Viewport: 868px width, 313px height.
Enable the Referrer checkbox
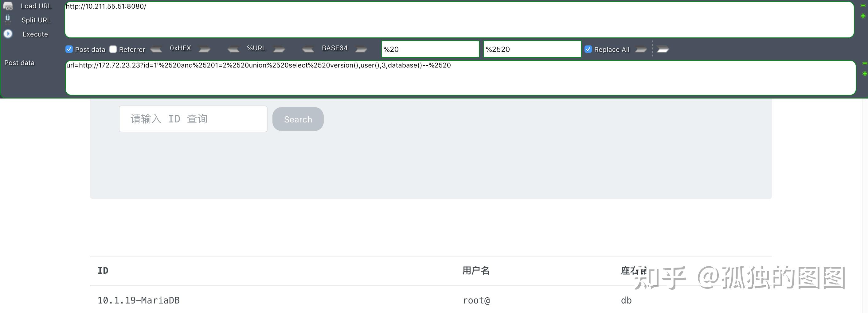point(113,49)
